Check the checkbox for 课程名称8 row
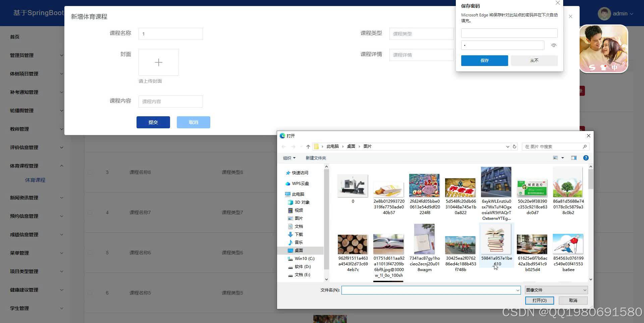This screenshot has width=644, height=323. pyautogui.click(x=90, y=172)
